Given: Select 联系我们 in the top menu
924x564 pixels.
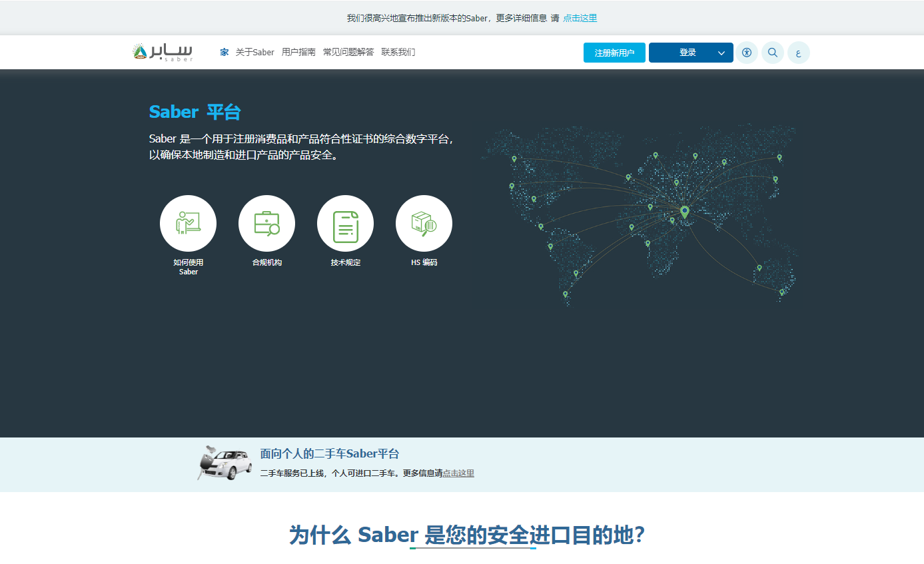Looking at the screenshot, I should [398, 52].
